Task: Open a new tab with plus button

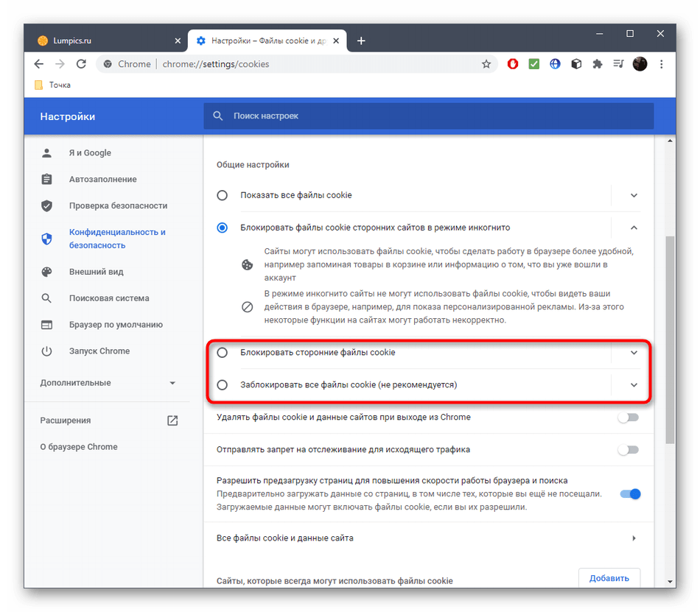Action: (361, 41)
